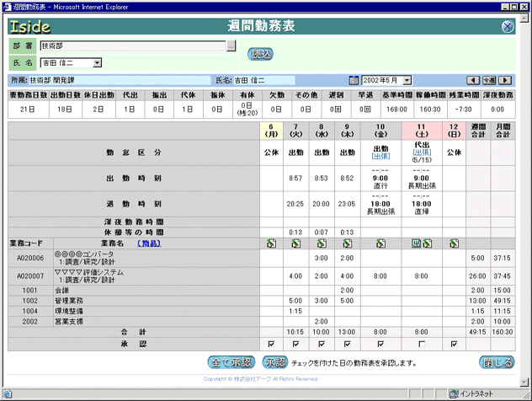The height and width of the screenshot is (401, 532).
Task: Toggle approval checkbox for day 9 (木)
Action: (x=347, y=344)
